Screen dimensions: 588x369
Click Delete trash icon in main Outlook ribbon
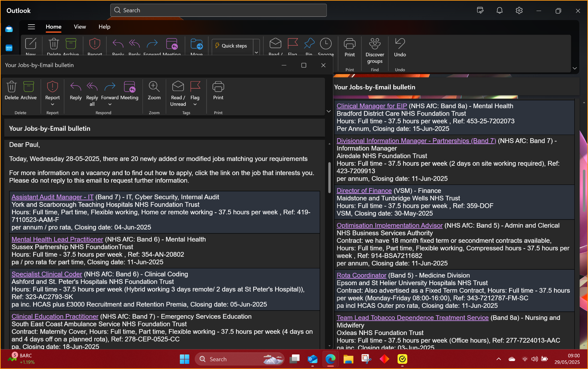pyautogui.click(x=54, y=43)
